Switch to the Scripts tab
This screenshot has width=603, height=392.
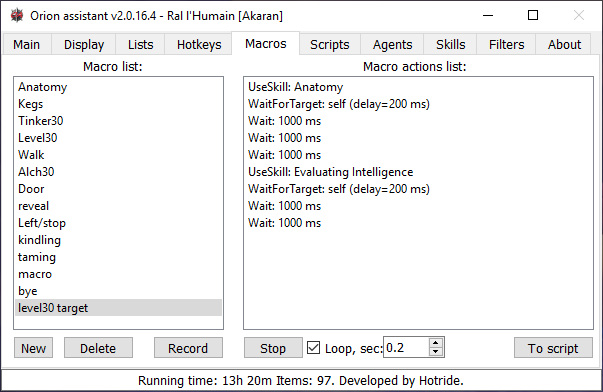coord(330,45)
